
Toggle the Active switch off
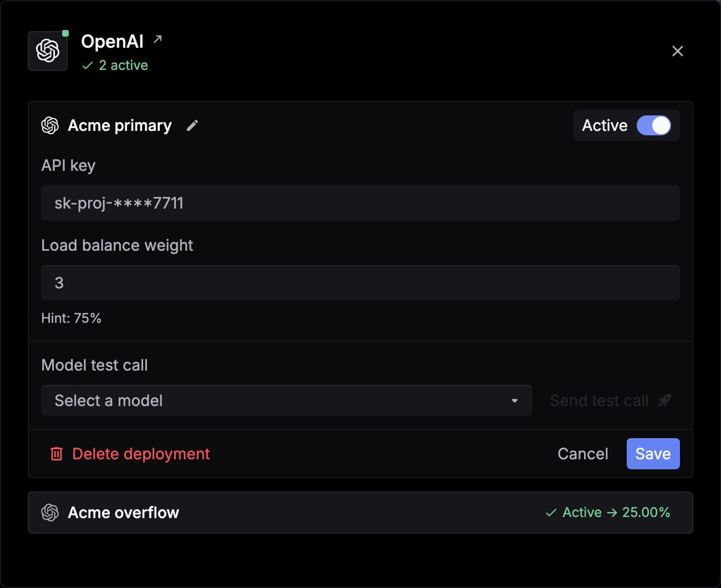[654, 125]
